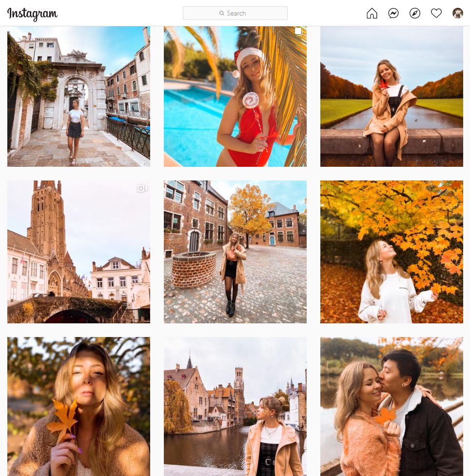Open the profile avatar menu
Image resolution: width=470 pixels, height=476 pixels.
(457, 13)
